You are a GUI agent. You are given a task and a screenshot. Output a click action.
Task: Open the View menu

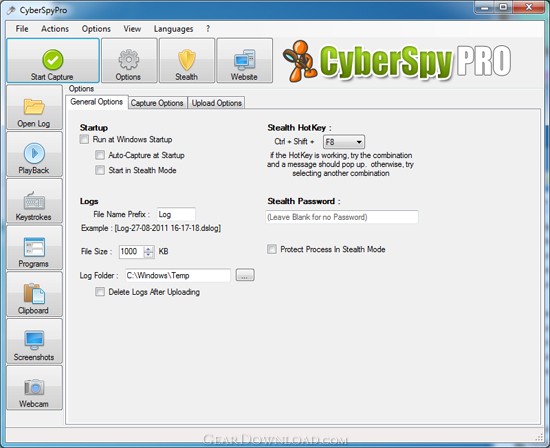[x=132, y=29]
